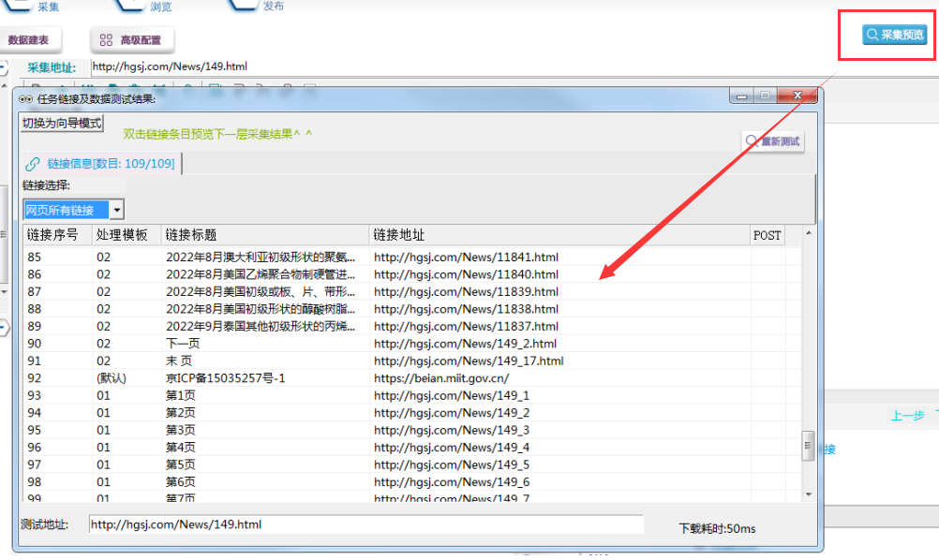Viewport: 939px width, 560px height.
Task: Click the scroll up arrow of link list
Action: point(809,233)
